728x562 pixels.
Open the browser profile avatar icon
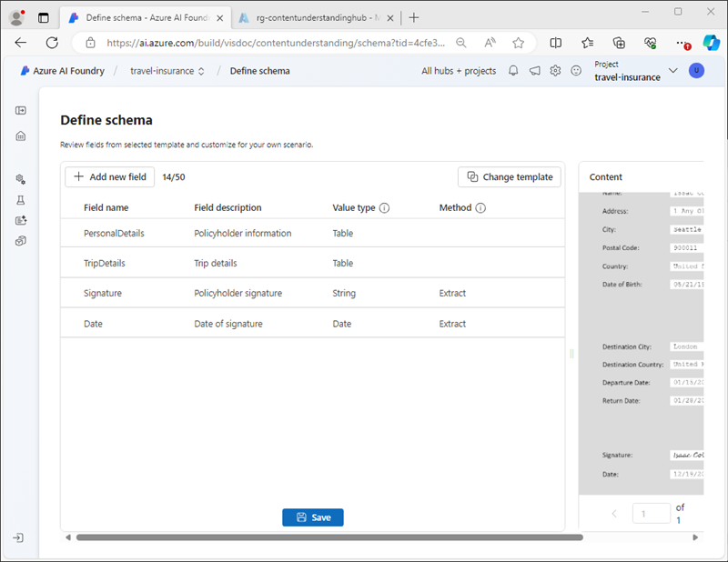click(x=16, y=17)
